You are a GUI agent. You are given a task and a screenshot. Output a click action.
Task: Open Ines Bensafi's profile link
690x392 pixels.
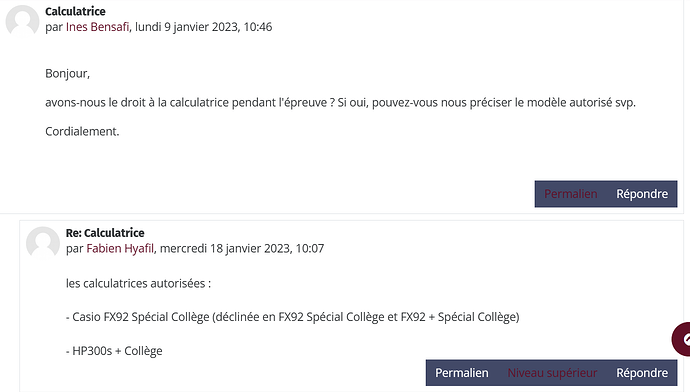[x=97, y=27]
